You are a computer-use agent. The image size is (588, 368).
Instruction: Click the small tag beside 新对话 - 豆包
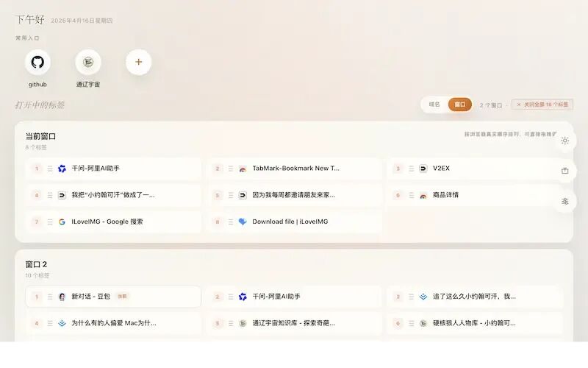point(122,297)
